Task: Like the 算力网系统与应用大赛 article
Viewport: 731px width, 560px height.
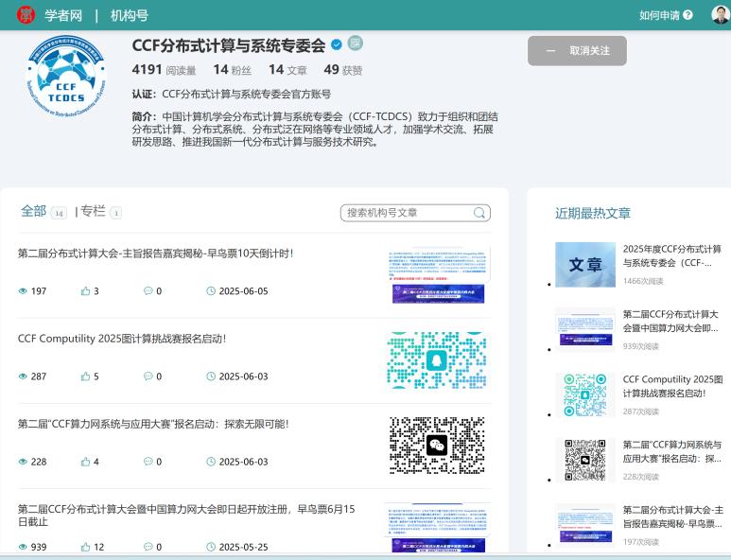Action: point(85,462)
